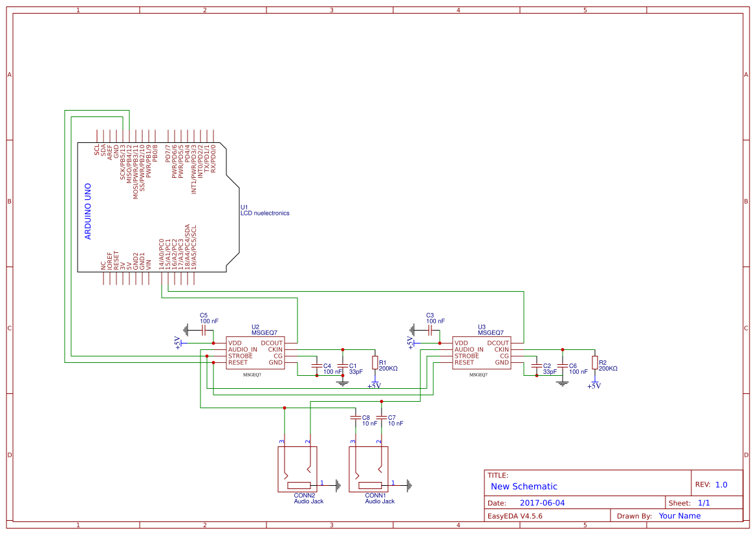
Task: Select the MSGEQ7 chip U3
Action: point(482,353)
